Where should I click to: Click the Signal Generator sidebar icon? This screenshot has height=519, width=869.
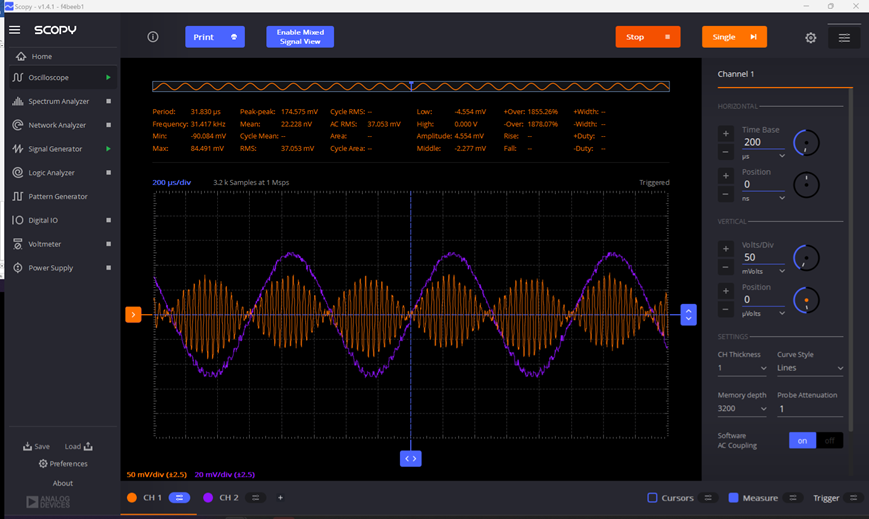point(18,149)
